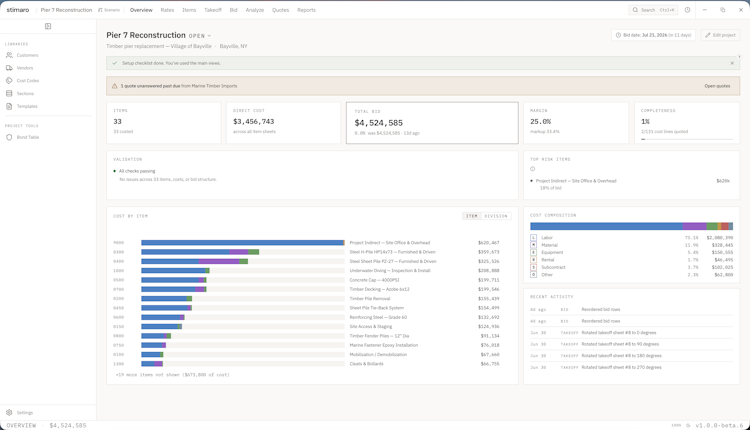Screen dimensions: 750x430
Task: Click the Labor segment of cost composition bar
Action: (607, 226)
